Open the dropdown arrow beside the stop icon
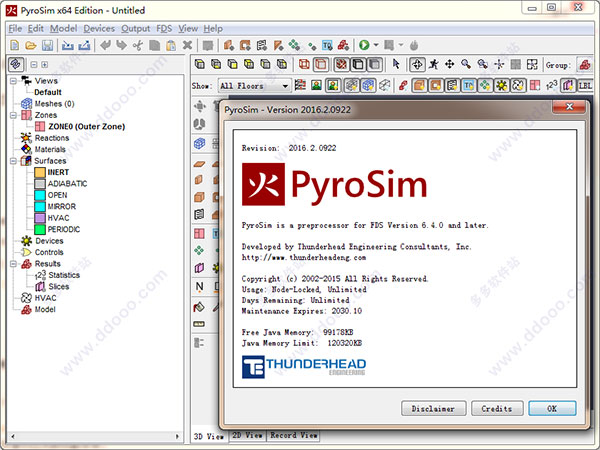Screen dimensions: 600x450 [x=401, y=45]
